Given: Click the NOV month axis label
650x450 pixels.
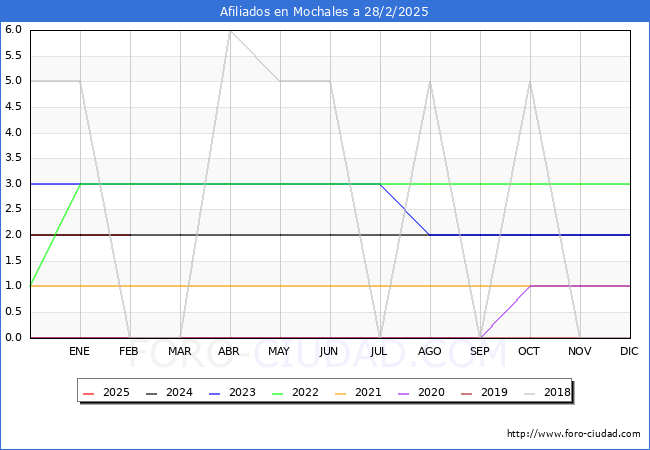Looking at the screenshot, I should point(580,351).
